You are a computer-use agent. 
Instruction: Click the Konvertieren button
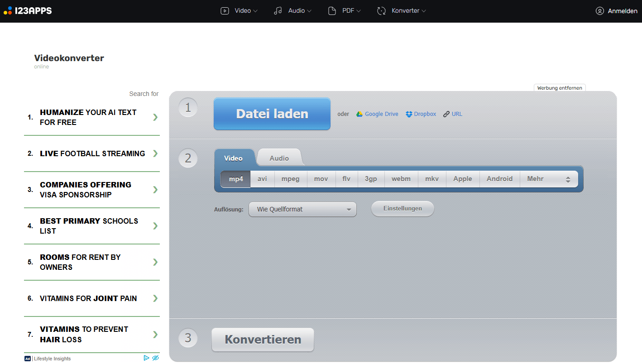pos(263,340)
